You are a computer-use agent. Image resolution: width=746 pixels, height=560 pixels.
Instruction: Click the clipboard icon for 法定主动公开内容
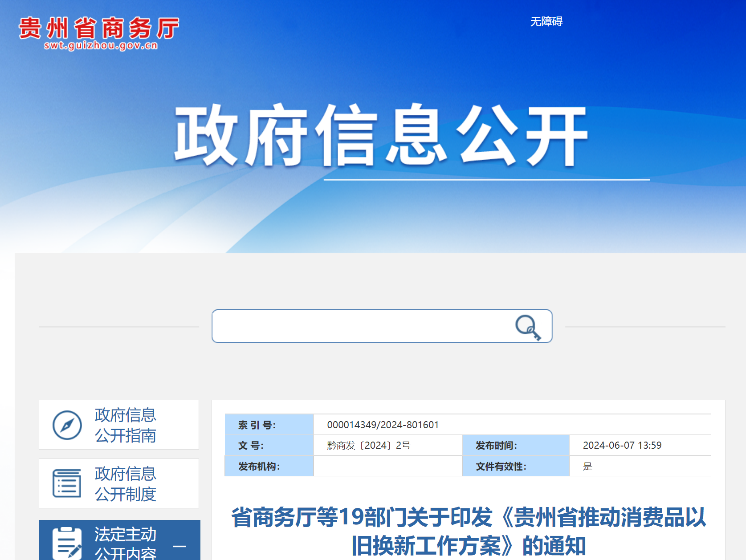(67, 543)
